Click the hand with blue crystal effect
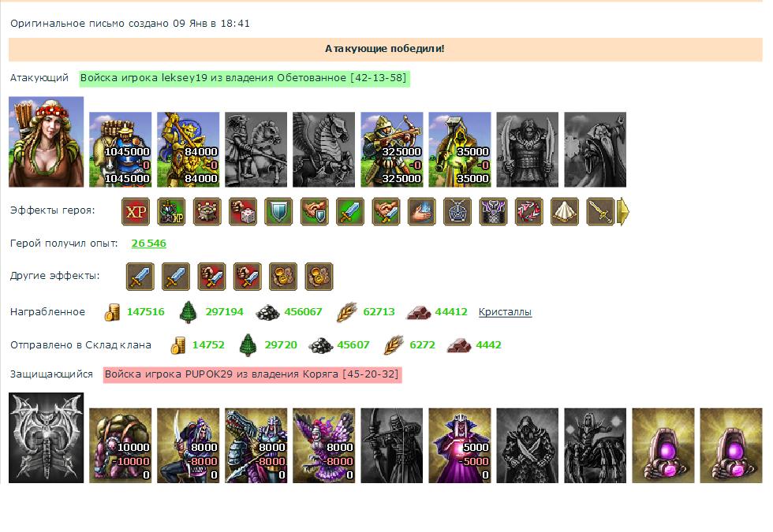 pyautogui.click(x=421, y=212)
